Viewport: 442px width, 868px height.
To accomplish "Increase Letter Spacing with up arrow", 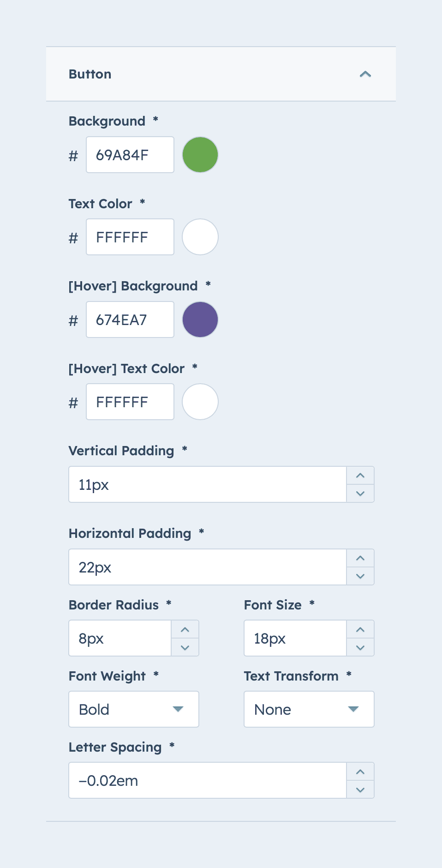I will (360, 772).
